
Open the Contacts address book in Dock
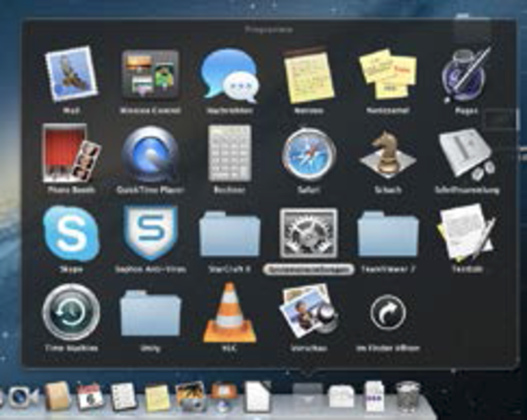tap(57, 396)
